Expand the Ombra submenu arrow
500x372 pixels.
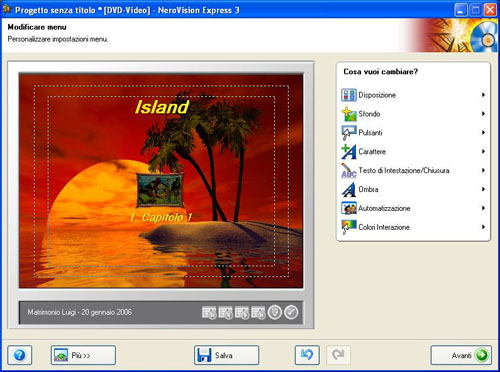pyautogui.click(x=483, y=189)
